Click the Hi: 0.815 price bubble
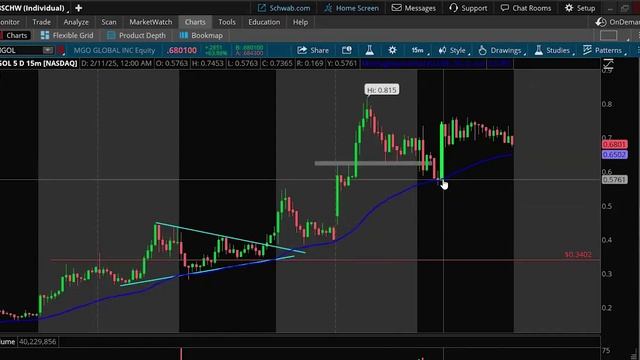This screenshot has height=360, width=640. (382, 90)
